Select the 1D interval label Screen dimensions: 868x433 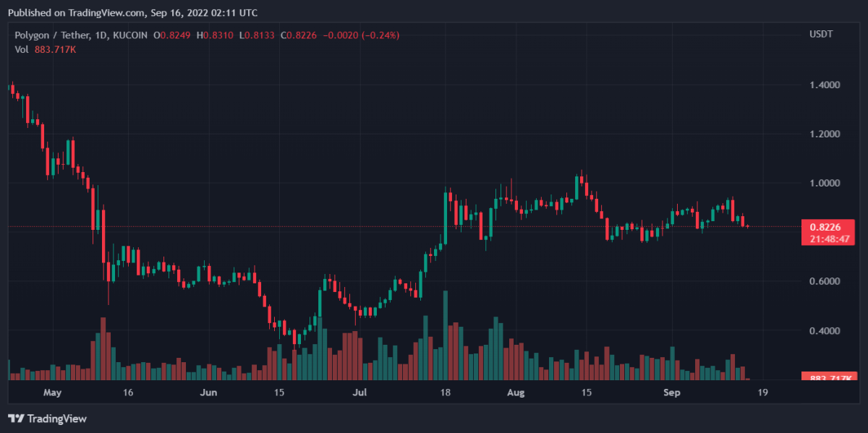tap(100, 35)
